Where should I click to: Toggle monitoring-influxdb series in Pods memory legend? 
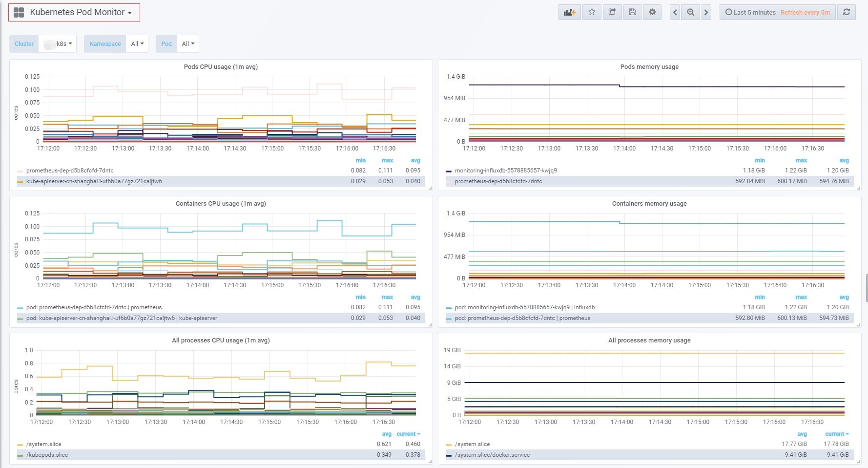pyautogui.click(x=506, y=170)
